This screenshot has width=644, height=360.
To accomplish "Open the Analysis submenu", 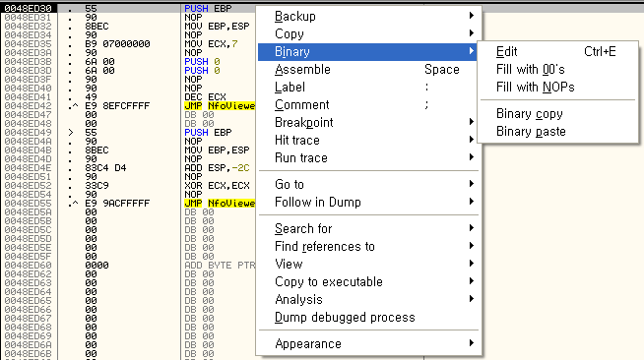I will tap(367, 299).
